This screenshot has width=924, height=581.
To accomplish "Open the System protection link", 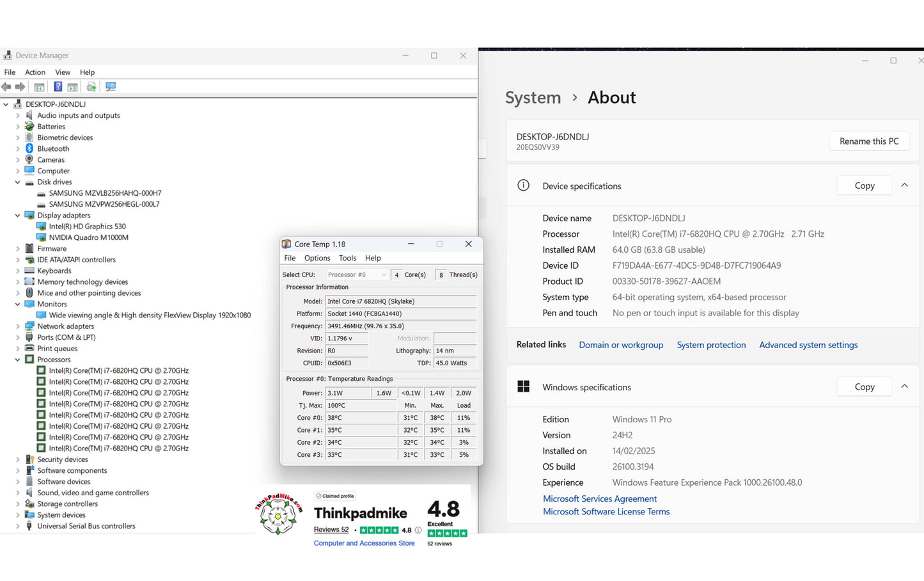I will [x=711, y=345].
